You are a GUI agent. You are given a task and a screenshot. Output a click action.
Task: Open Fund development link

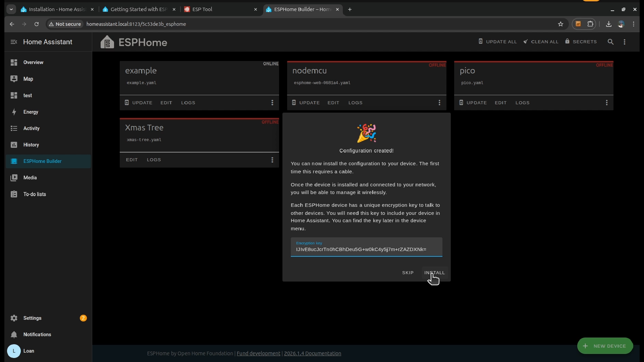click(258, 353)
